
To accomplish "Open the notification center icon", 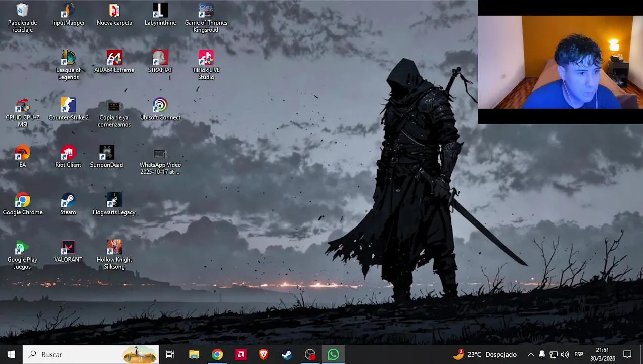I will (627, 354).
